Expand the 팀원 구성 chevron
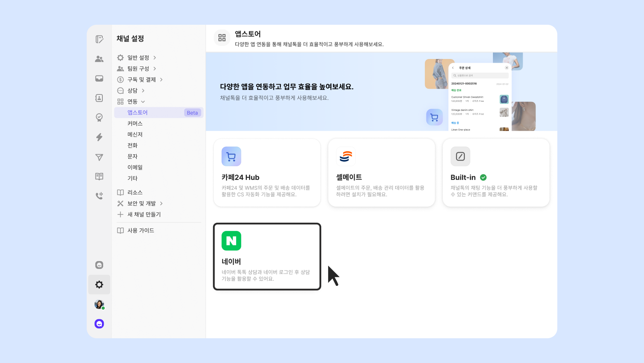 point(155,68)
